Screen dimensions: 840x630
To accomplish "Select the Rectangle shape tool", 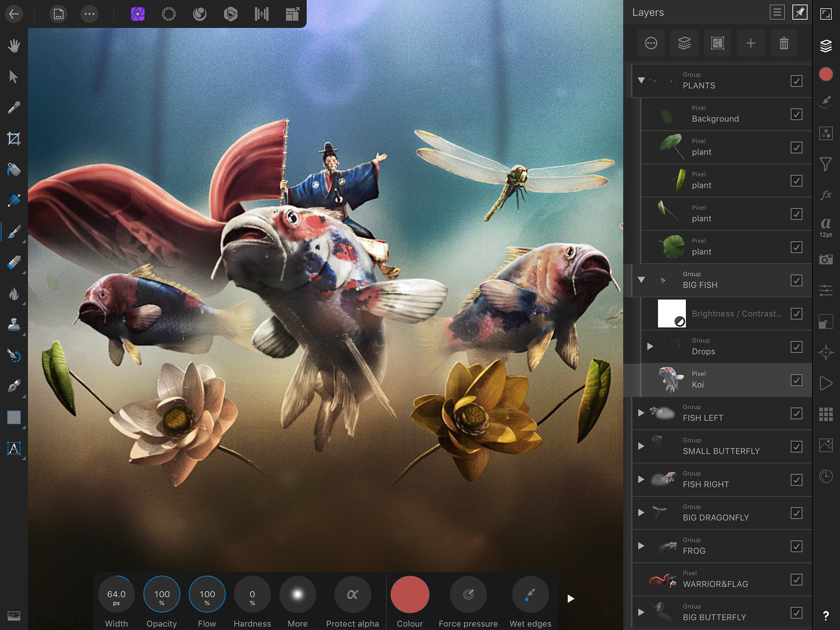I will coord(14,418).
